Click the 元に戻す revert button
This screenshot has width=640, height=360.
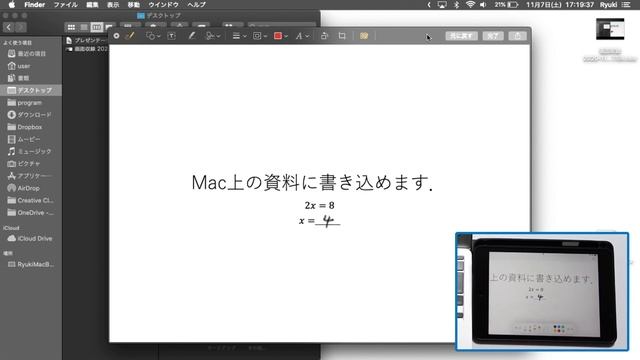click(461, 36)
